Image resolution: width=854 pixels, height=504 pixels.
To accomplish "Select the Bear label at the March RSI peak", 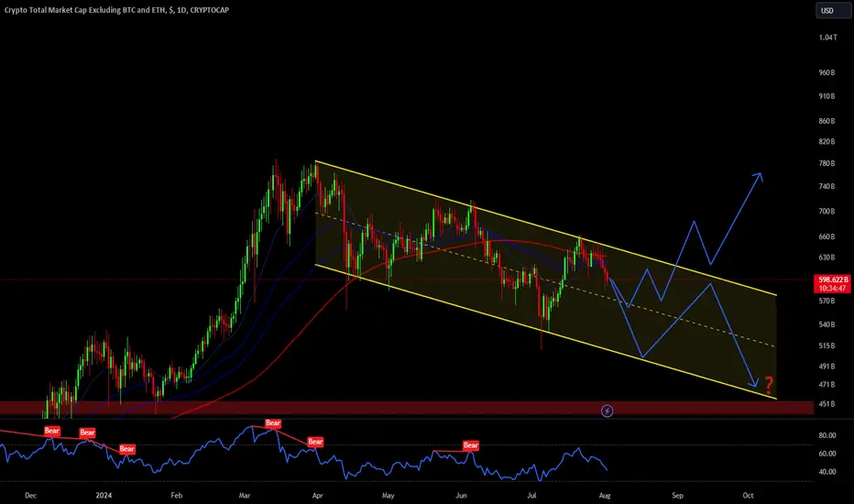I will [x=273, y=422].
